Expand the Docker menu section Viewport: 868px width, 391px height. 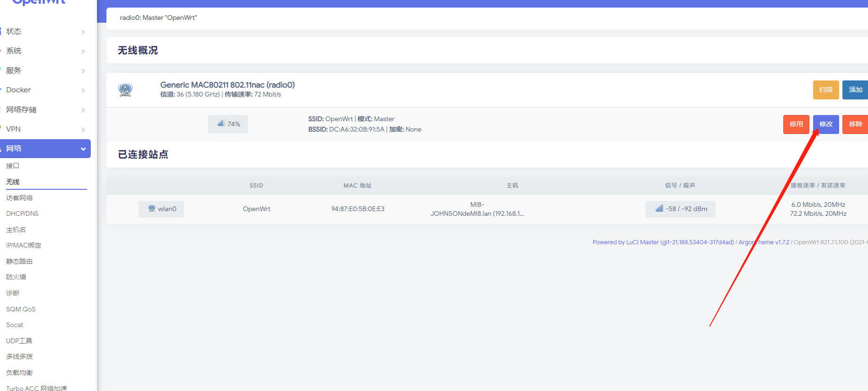pyautogui.click(x=45, y=90)
